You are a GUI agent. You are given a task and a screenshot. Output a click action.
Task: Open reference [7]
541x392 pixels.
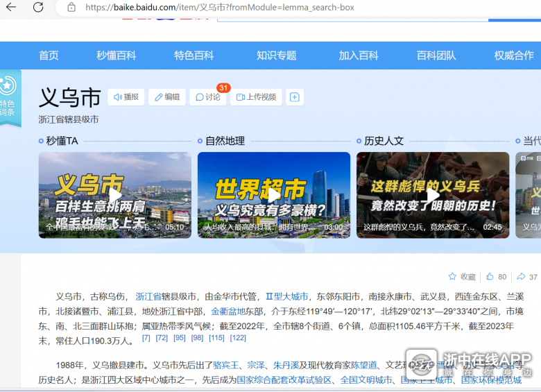(146, 338)
